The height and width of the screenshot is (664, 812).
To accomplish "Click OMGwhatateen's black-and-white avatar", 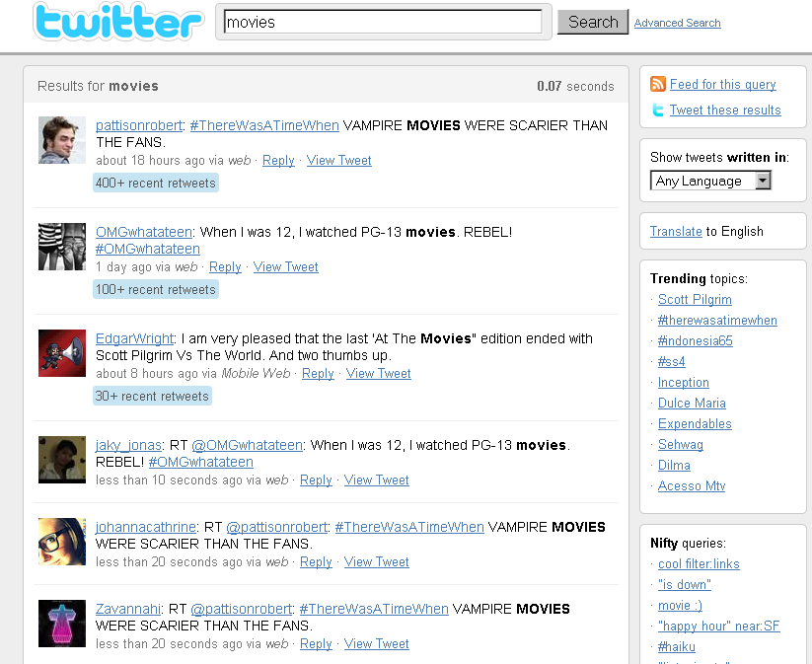I will tap(62, 247).
